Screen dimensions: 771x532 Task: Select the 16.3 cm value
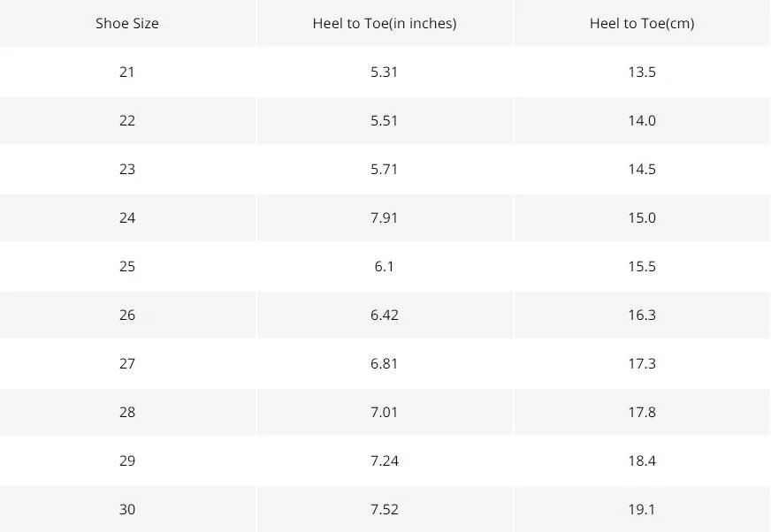[x=642, y=315]
